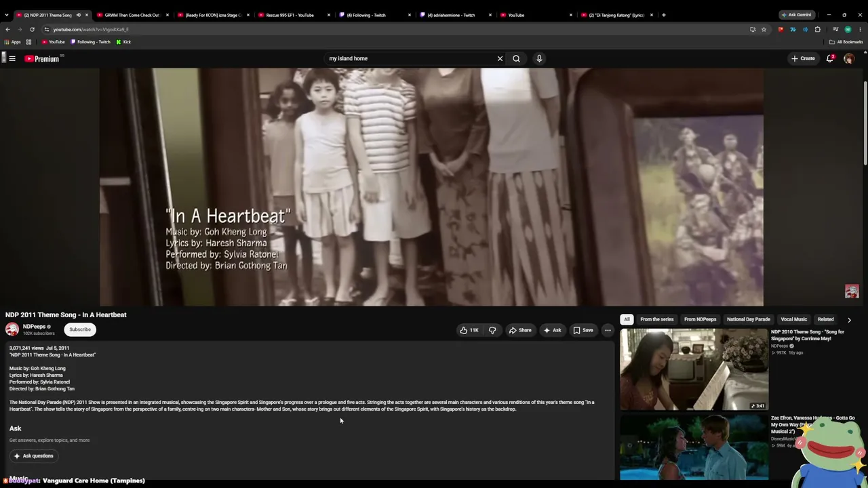Open tab groups grid icon

[x=28, y=42]
